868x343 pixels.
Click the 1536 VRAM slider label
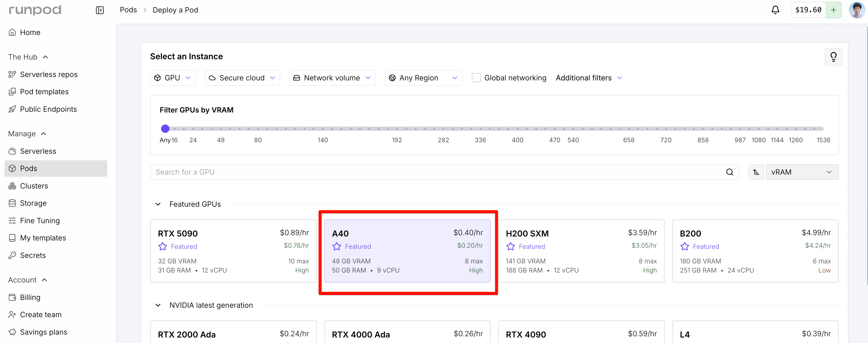coord(823,140)
